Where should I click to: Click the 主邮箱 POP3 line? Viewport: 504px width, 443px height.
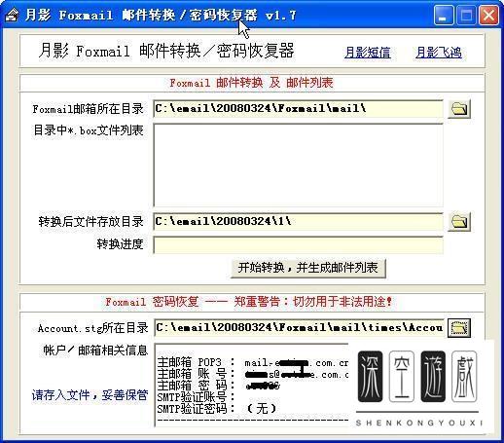click(x=253, y=362)
